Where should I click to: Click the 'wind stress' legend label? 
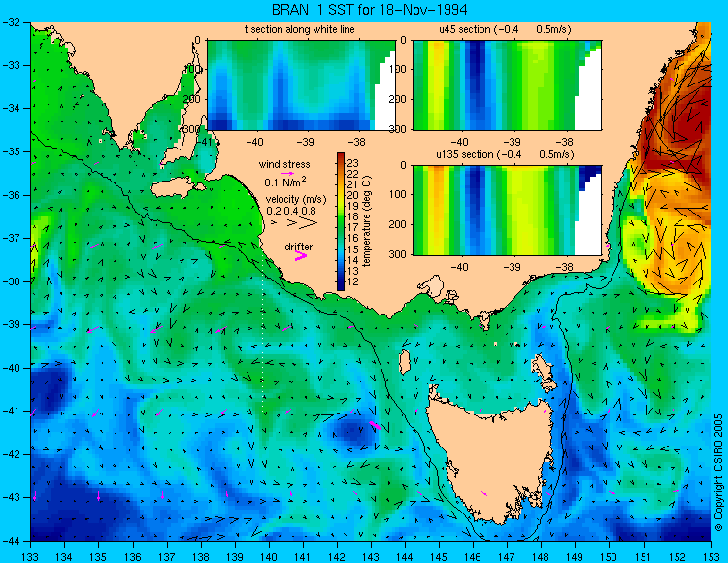[x=284, y=164]
